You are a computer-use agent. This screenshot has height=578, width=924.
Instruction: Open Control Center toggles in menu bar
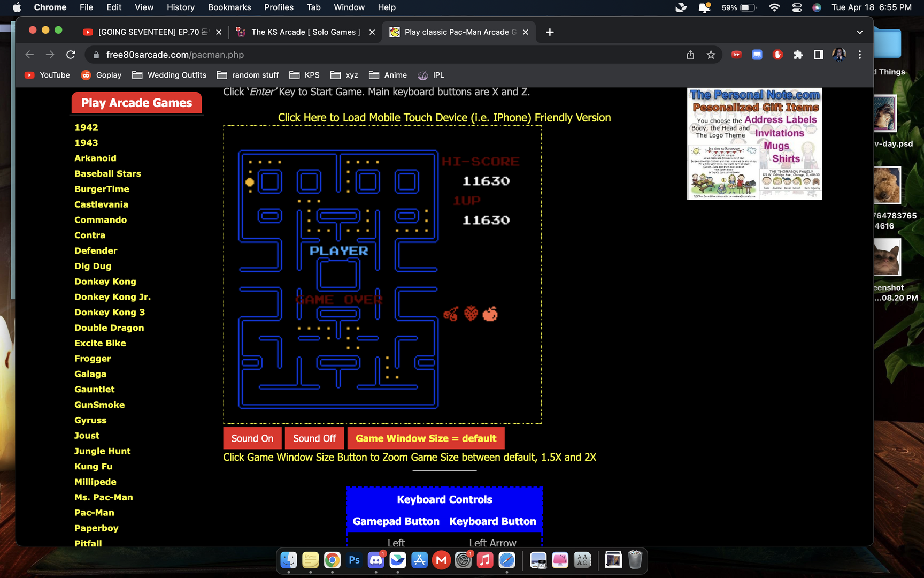797,7
